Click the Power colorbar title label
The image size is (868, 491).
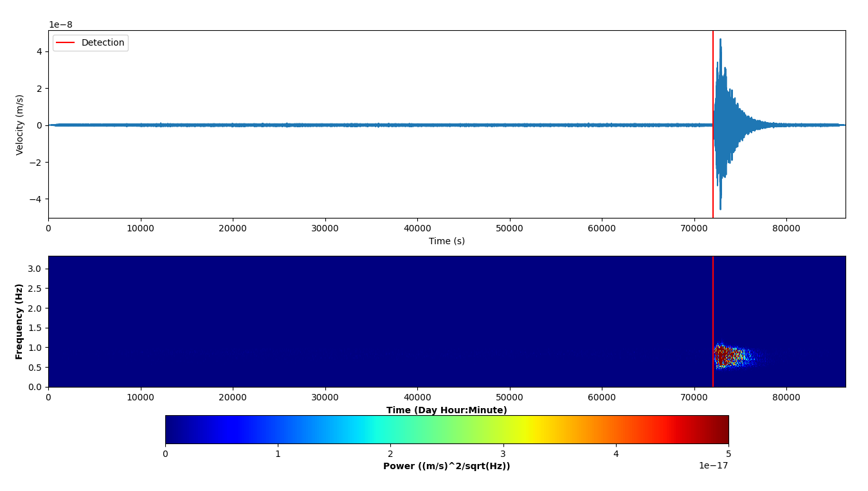tap(446, 466)
